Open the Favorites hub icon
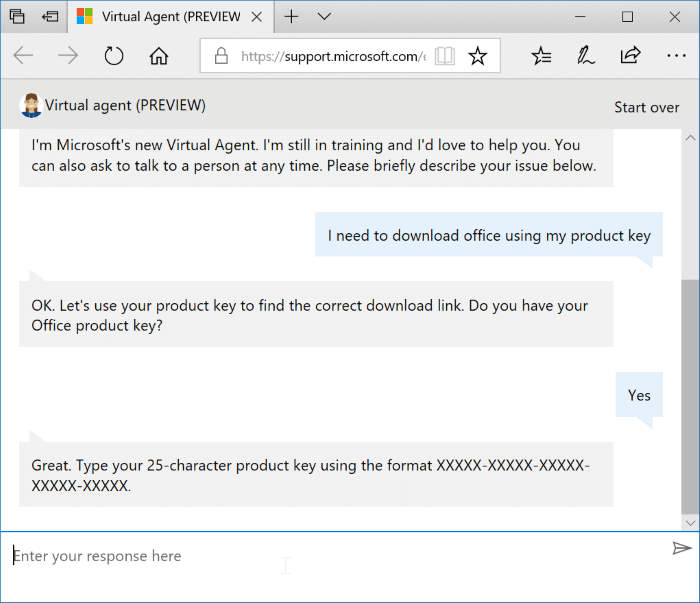The width and height of the screenshot is (700, 603). pyautogui.click(x=541, y=56)
